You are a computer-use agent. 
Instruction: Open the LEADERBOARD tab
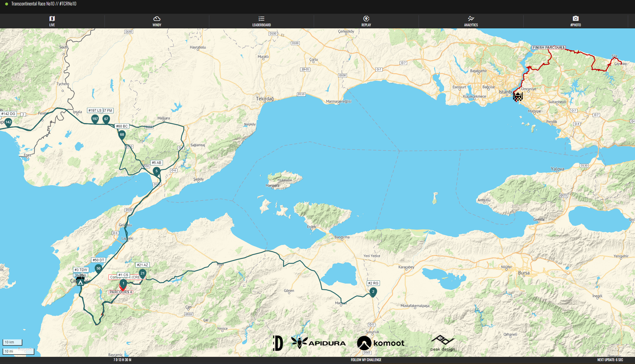pyautogui.click(x=261, y=21)
